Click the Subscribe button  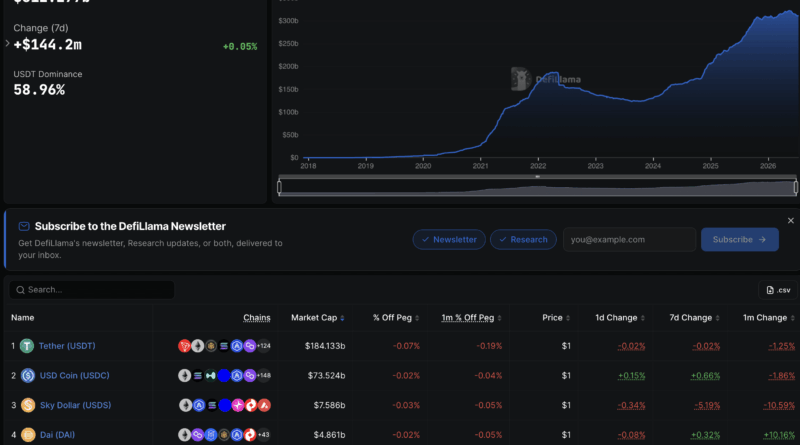[739, 239]
